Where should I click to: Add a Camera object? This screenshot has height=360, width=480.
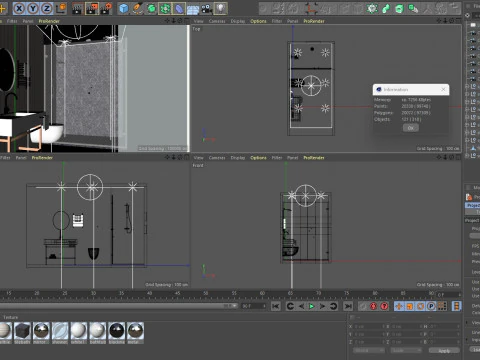pos(207,8)
